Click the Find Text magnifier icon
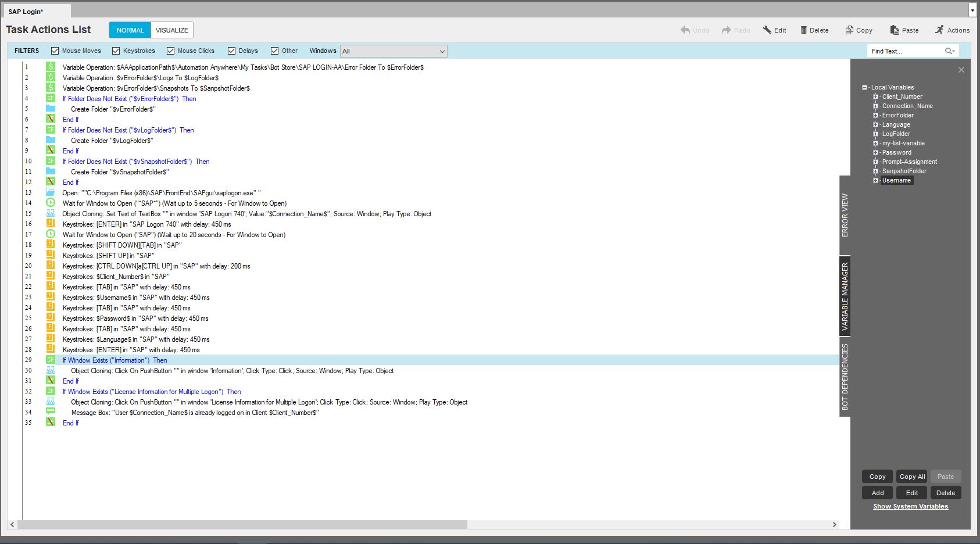The image size is (980, 544). tap(950, 51)
